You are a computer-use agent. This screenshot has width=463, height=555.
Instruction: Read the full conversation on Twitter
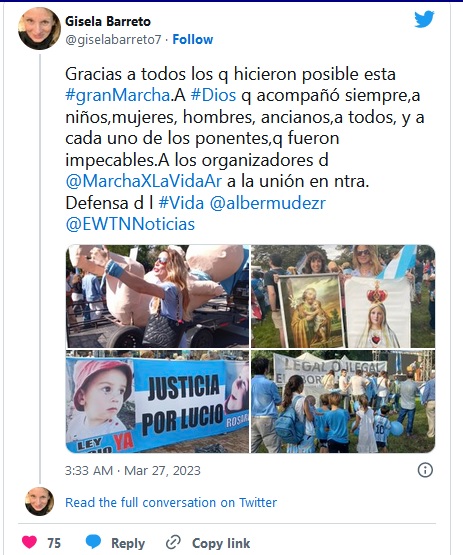171,502
